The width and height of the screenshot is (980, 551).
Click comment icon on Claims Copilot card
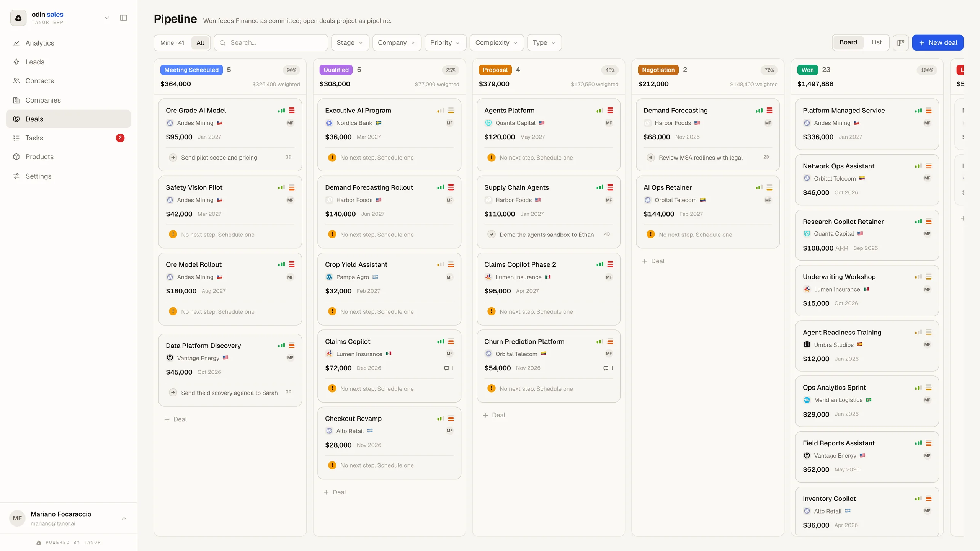[x=446, y=368]
